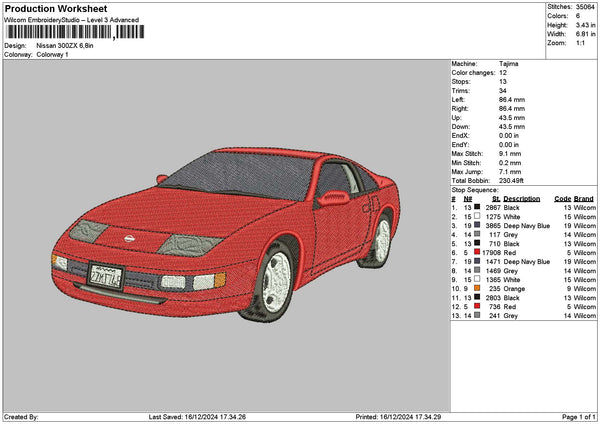600x424 pixels.
Task: Click the Black description in row 5
Action: click(511, 244)
